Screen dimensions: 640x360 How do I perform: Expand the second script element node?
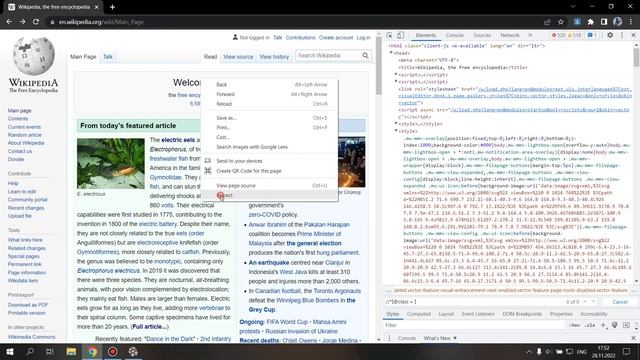point(396,82)
